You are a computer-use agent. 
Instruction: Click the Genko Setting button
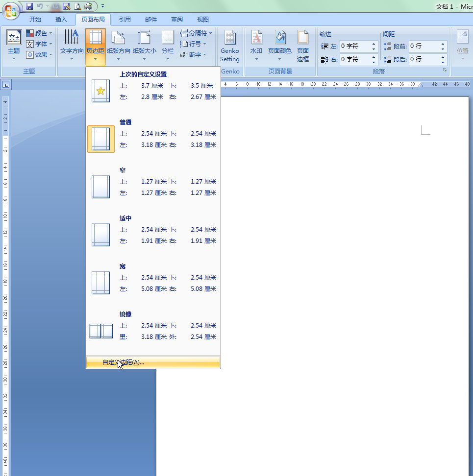coord(230,47)
